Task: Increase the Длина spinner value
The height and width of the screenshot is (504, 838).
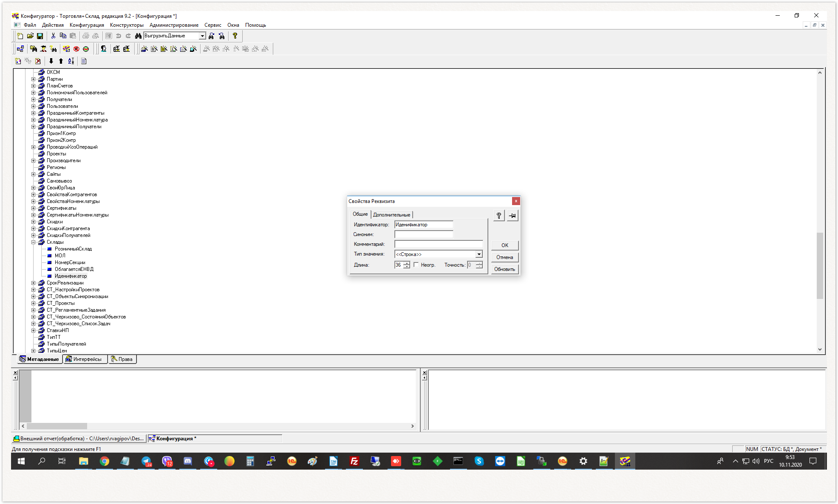Action: [x=407, y=263]
